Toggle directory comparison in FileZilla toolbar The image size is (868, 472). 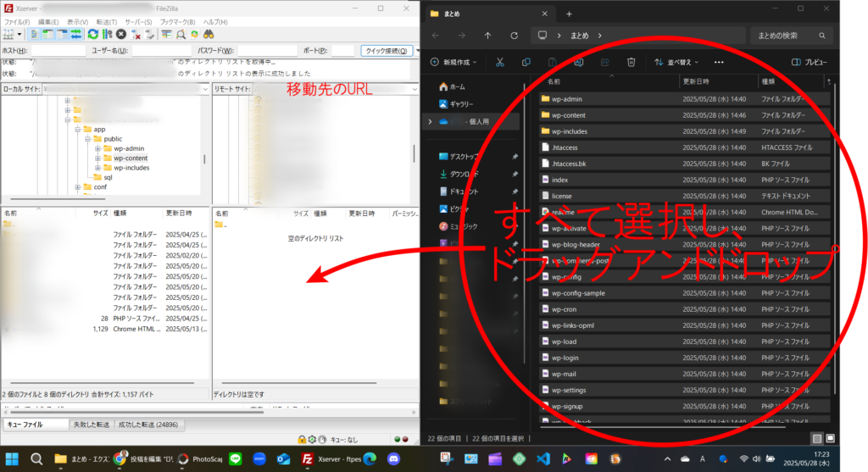[181, 34]
